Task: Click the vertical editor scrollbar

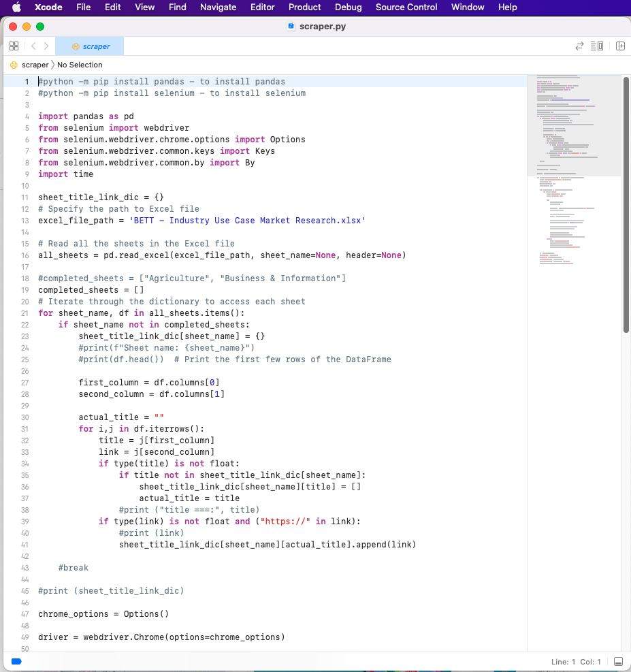Action: tap(626, 205)
